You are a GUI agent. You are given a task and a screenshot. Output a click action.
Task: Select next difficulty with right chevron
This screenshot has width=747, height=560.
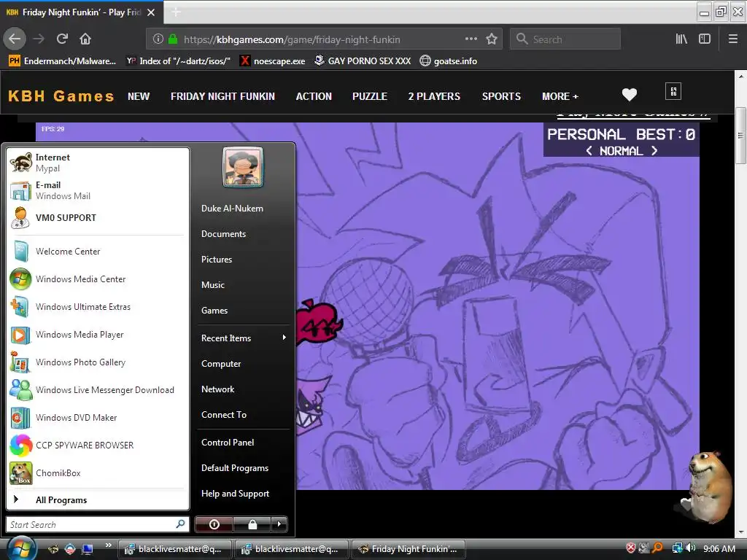654,151
